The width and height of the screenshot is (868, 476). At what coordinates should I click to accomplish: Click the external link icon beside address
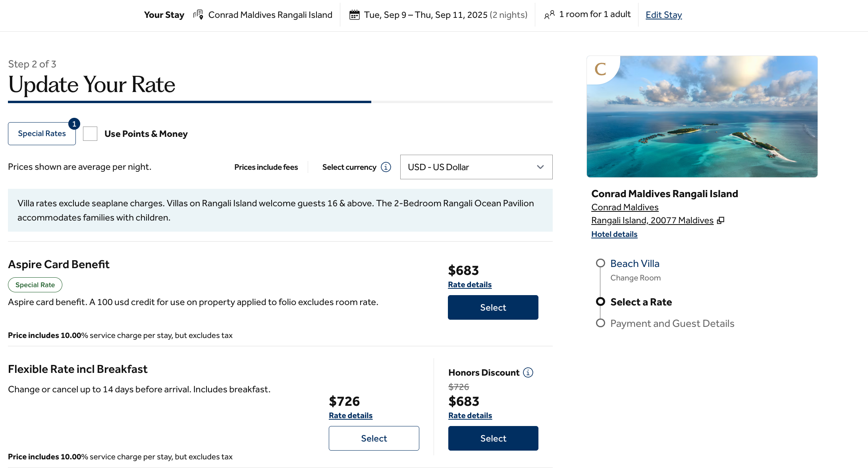coord(721,221)
